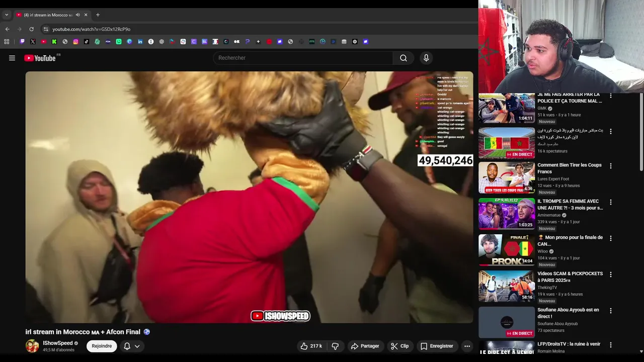This screenshot has width=644, height=362.
Task: Mute the tab using its speaker icon
Action: point(77,15)
